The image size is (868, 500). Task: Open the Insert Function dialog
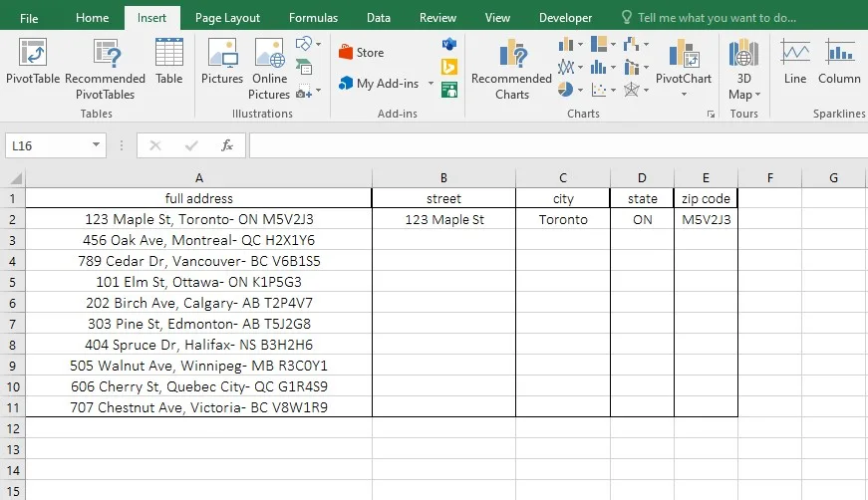coord(227,145)
